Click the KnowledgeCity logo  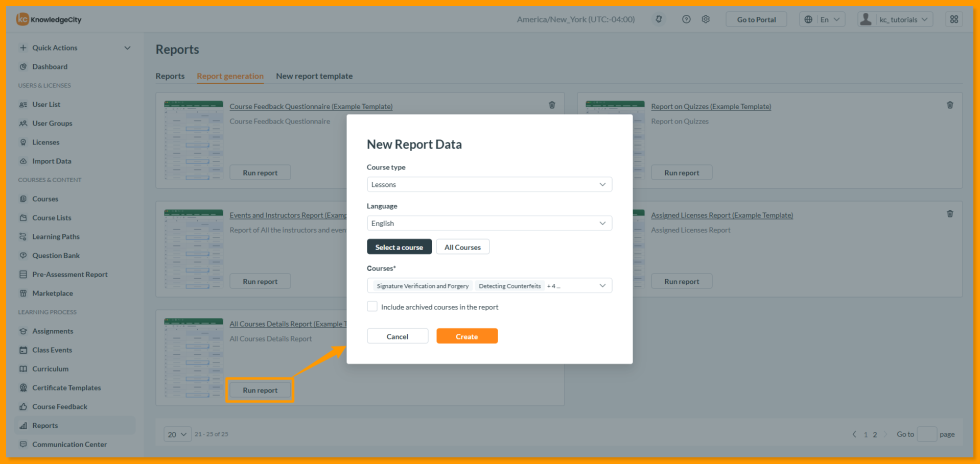[x=49, y=19]
